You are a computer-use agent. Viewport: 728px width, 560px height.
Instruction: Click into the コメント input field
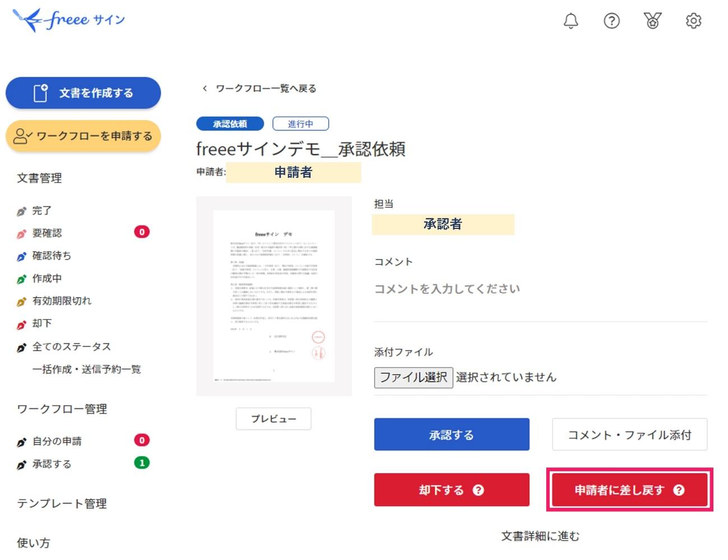point(541,299)
